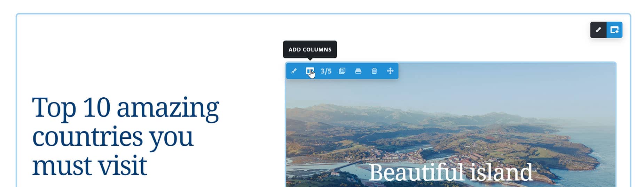644x187 pixels.
Task: Open the 3/5 column width selector
Action: 326,71
